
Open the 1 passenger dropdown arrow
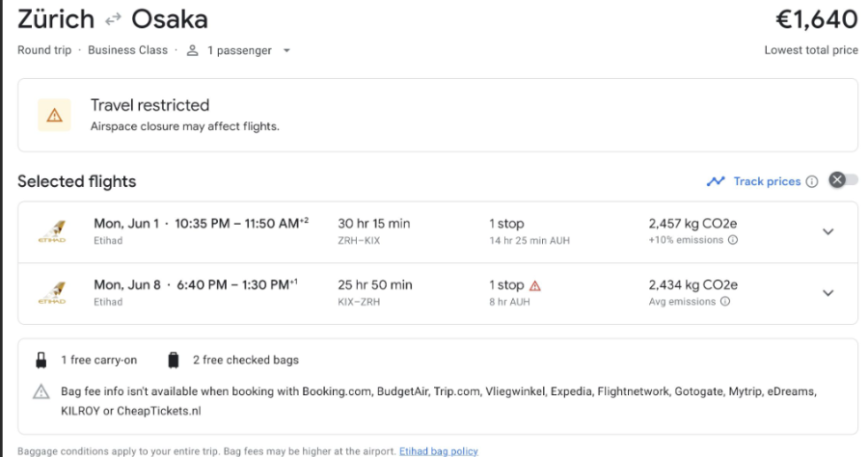point(286,50)
